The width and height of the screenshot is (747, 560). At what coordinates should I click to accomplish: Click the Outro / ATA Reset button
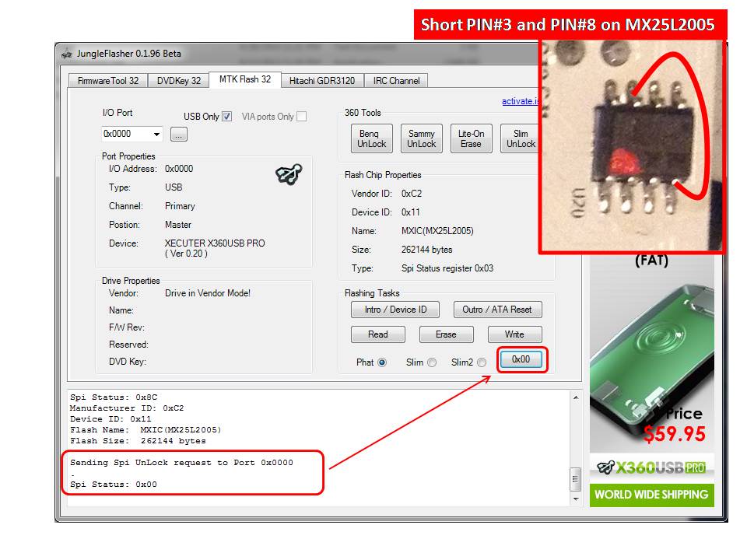pos(497,310)
